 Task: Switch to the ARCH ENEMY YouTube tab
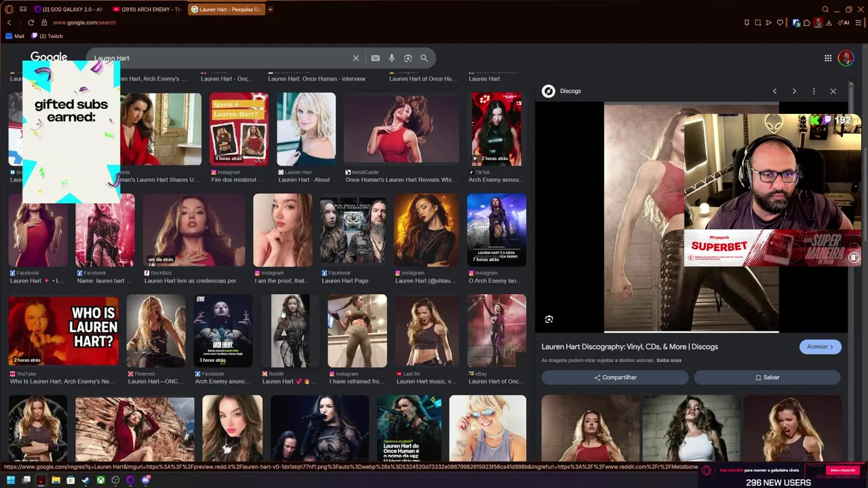pyautogui.click(x=146, y=9)
